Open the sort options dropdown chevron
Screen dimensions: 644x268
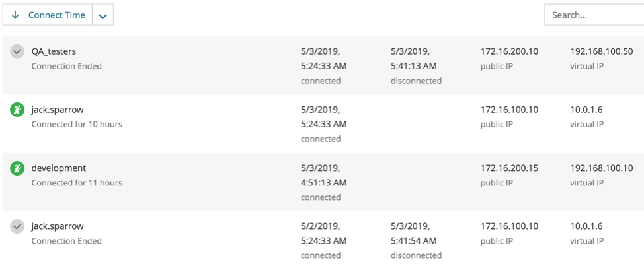pyautogui.click(x=102, y=16)
